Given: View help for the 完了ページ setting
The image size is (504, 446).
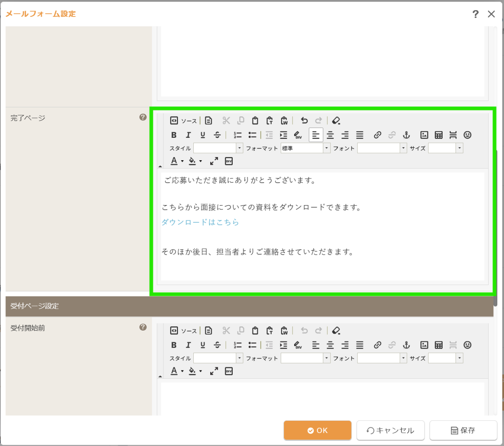Looking at the screenshot, I should click(x=143, y=117).
